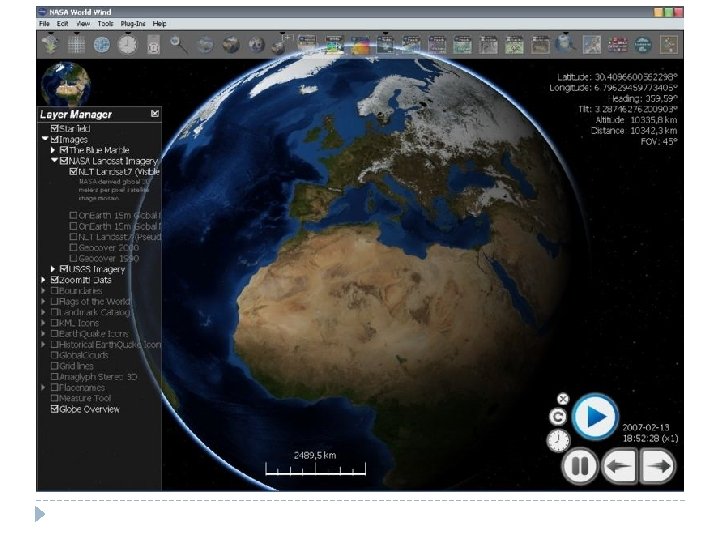Enable the Boundaries layer checkbox
The height and width of the screenshot is (540, 720).
coord(55,291)
